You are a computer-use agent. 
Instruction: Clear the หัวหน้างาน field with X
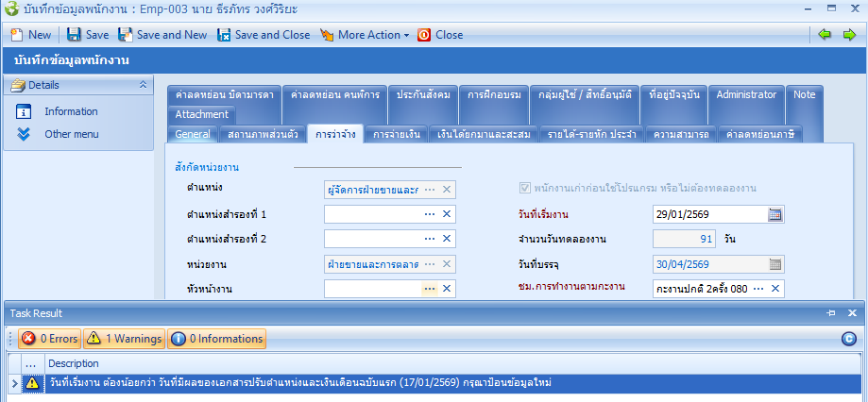447,289
